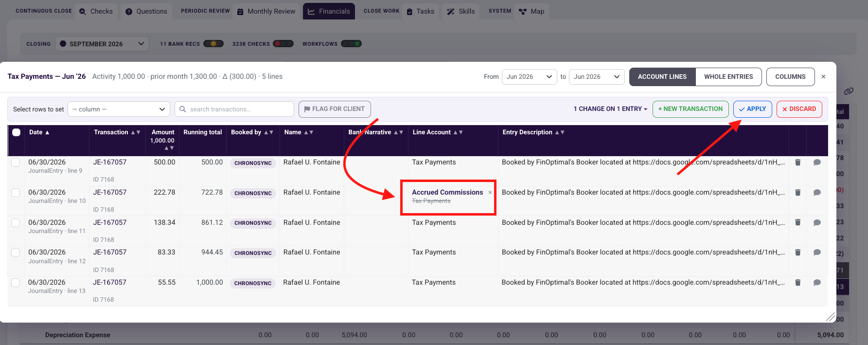Expand the 1 change on 1 entry menu

(x=610, y=109)
